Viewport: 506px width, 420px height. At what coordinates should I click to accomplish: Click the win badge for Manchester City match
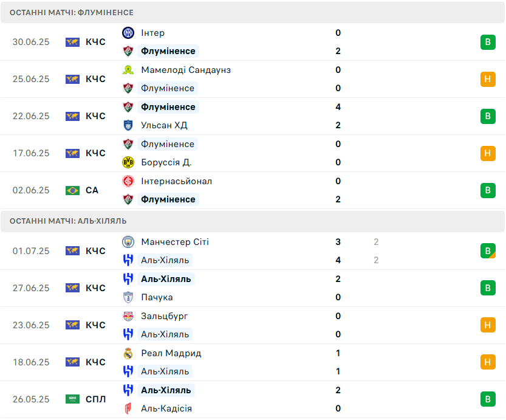coord(488,251)
